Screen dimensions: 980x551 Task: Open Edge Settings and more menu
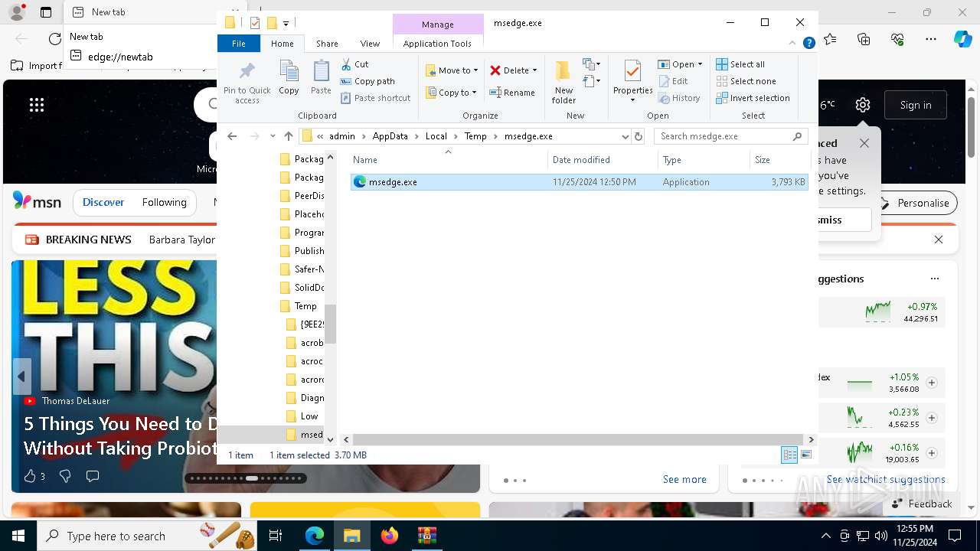click(x=931, y=38)
